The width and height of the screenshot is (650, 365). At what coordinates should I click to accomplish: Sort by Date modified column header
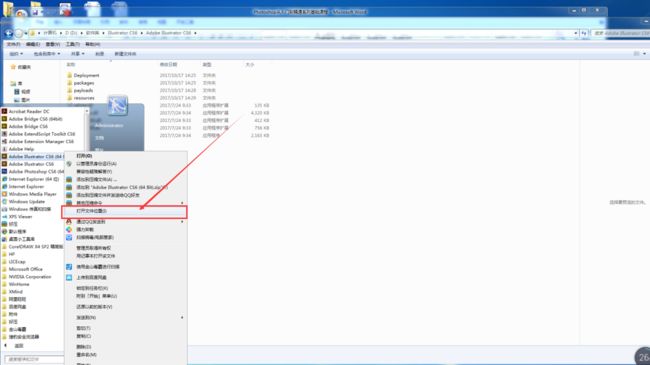pyautogui.click(x=168, y=65)
